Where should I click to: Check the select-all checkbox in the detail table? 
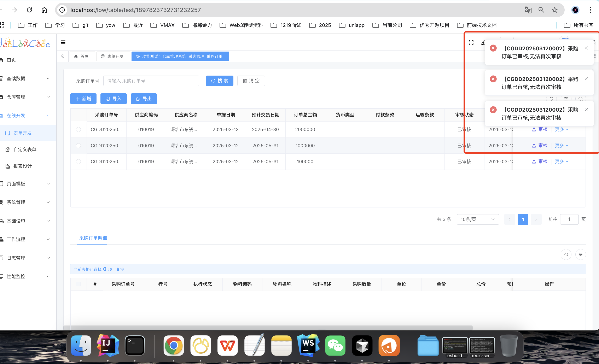[78, 284]
